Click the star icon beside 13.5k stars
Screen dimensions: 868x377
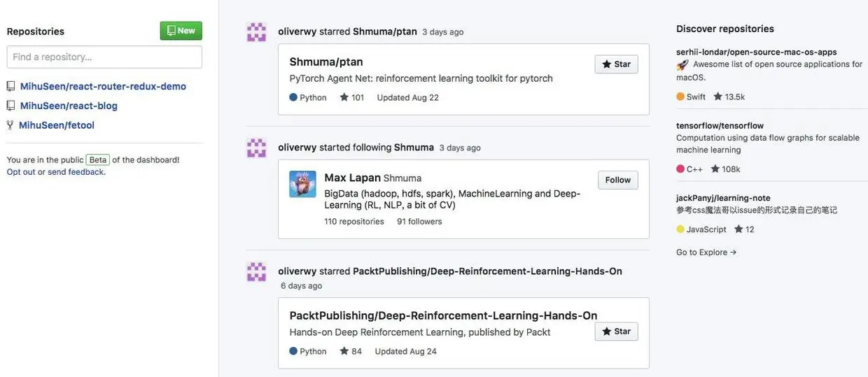pyautogui.click(x=717, y=97)
